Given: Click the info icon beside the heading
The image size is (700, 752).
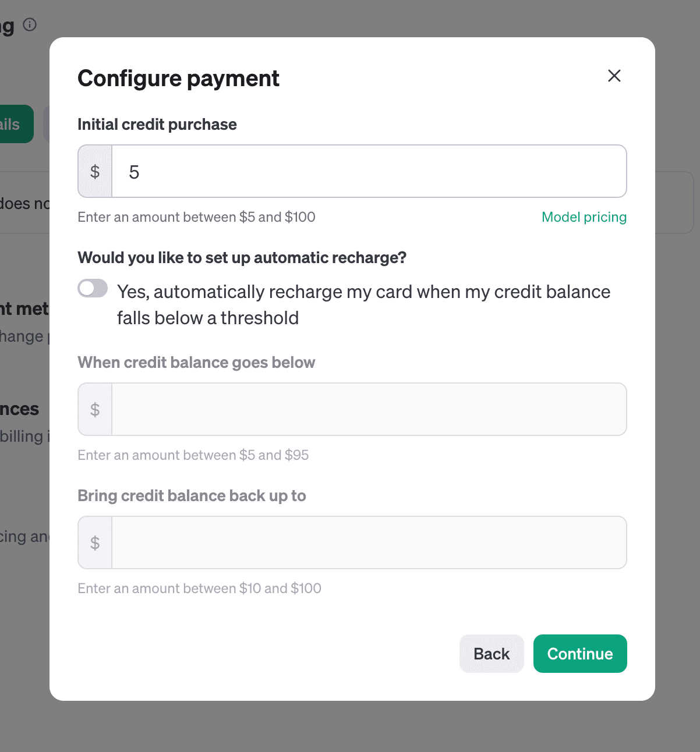Looking at the screenshot, I should point(30,24).
